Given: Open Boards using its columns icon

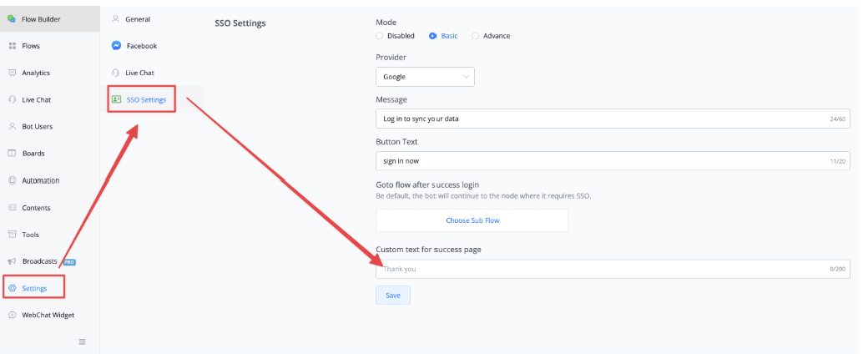Looking at the screenshot, I should pyautogui.click(x=12, y=154).
